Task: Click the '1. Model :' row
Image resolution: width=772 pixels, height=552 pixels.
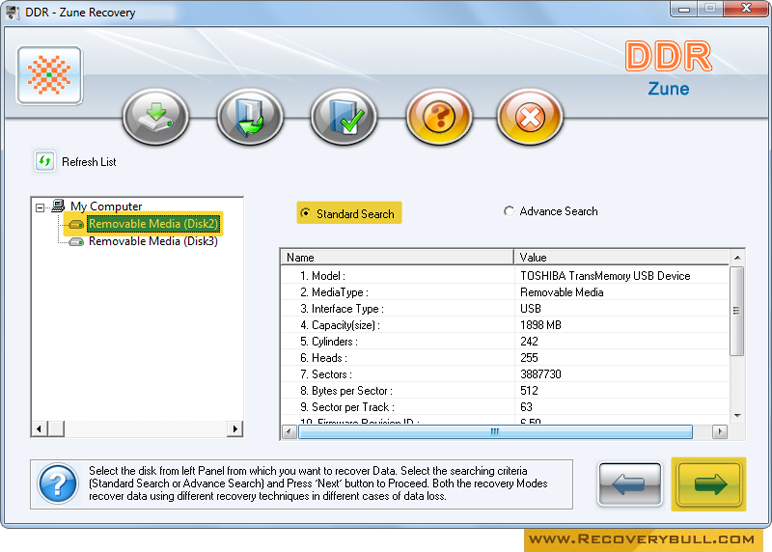Action: [x=505, y=276]
